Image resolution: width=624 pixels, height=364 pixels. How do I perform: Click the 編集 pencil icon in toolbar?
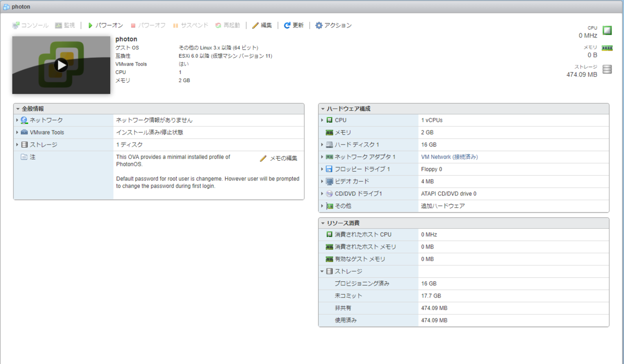[x=255, y=24]
